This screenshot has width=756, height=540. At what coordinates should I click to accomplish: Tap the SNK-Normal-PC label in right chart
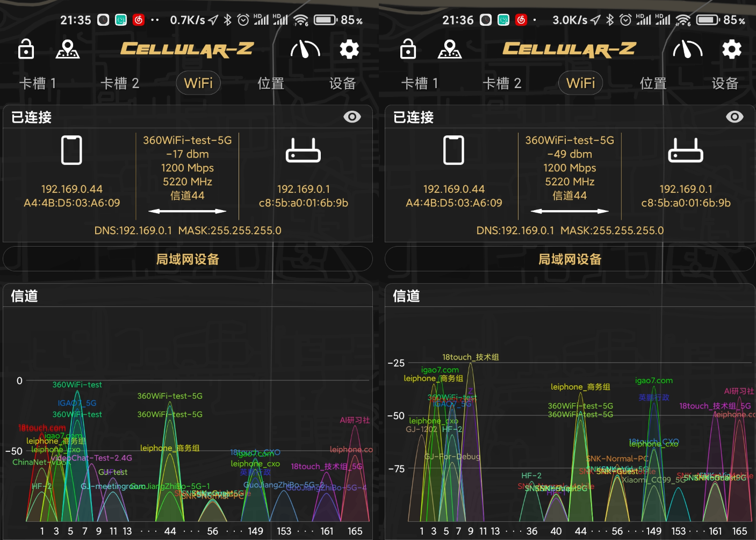pyautogui.click(x=618, y=459)
